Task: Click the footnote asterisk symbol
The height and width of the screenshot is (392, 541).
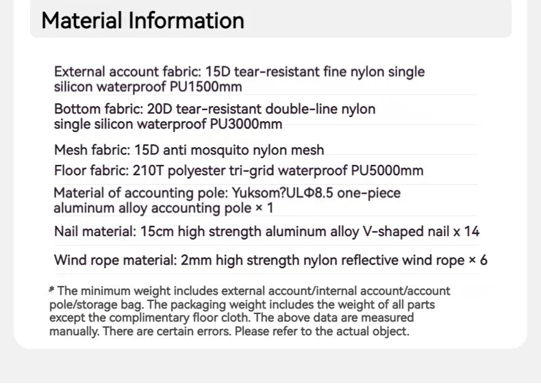Action: click(51, 291)
